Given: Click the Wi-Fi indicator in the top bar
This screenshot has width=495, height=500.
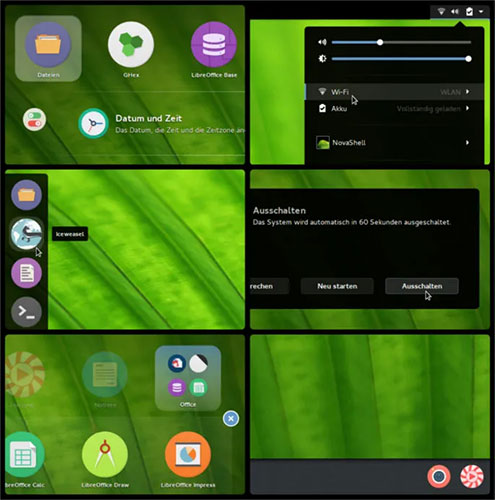Looking at the screenshot, I should point(441,12).
